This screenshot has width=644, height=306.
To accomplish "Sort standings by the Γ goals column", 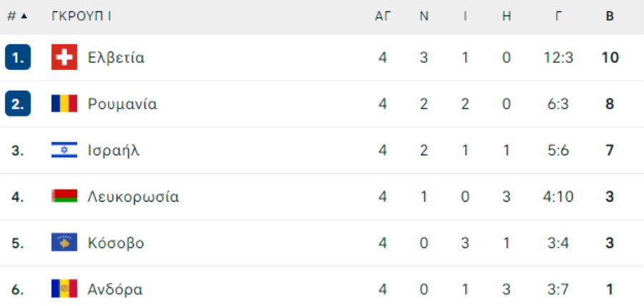I will pos(559,16).
